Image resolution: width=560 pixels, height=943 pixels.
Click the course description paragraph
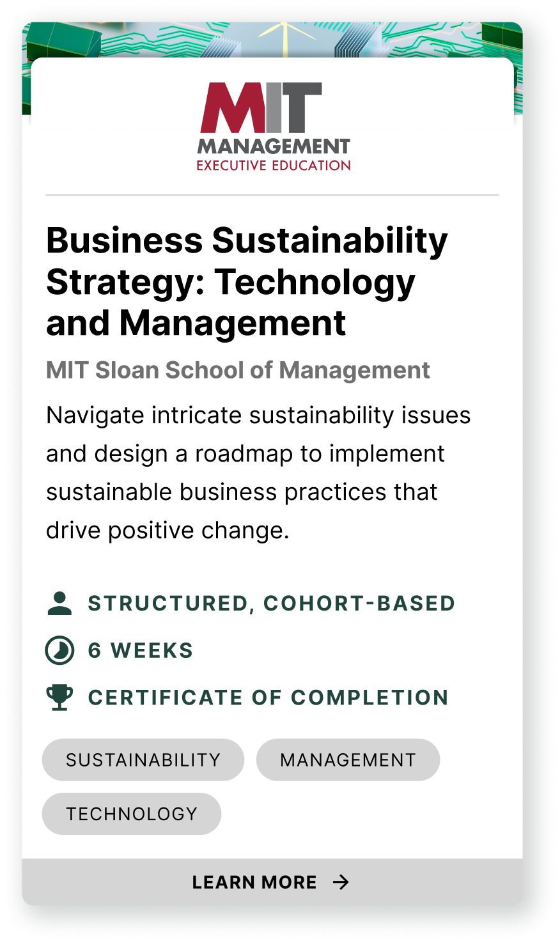click(258, 472)
